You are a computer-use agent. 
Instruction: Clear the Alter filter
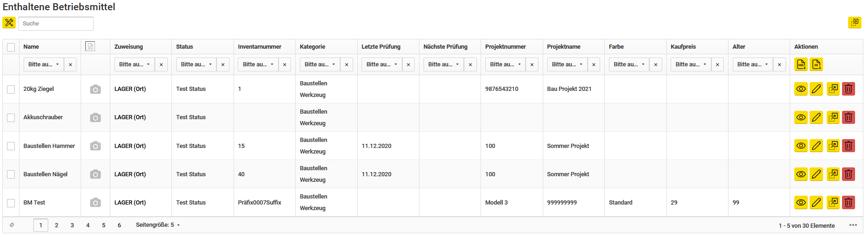coord(779,64)
